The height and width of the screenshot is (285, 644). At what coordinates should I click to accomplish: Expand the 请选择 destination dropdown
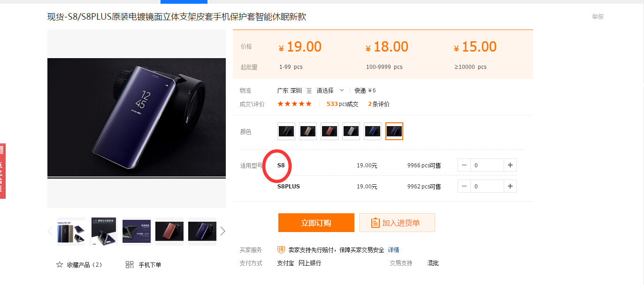pyautogui.click(x=330, y=90)
